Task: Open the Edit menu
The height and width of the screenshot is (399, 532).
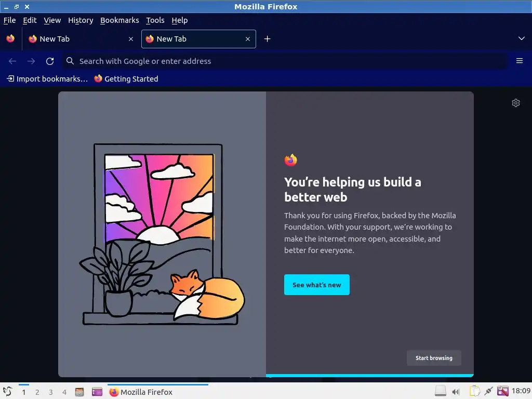Action: 30,20
